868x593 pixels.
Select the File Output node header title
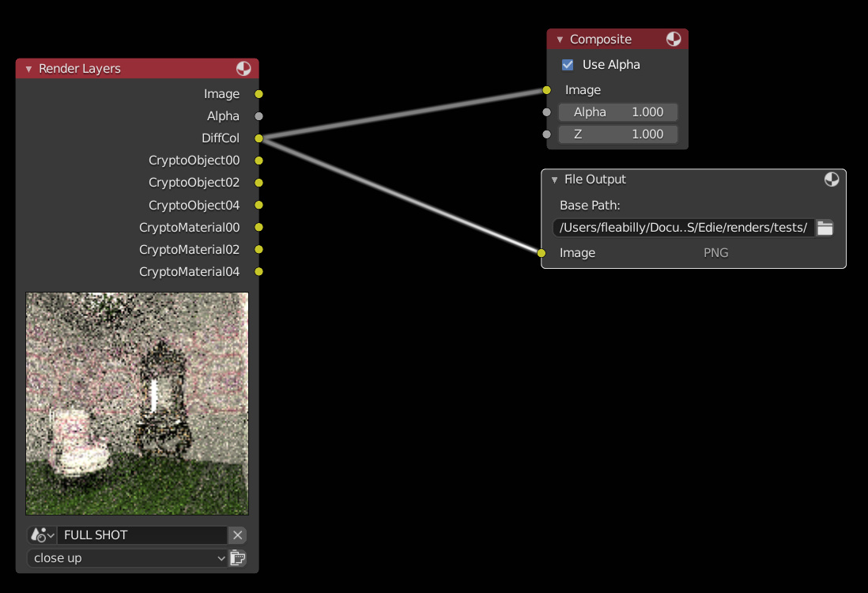tap(595, 179)
